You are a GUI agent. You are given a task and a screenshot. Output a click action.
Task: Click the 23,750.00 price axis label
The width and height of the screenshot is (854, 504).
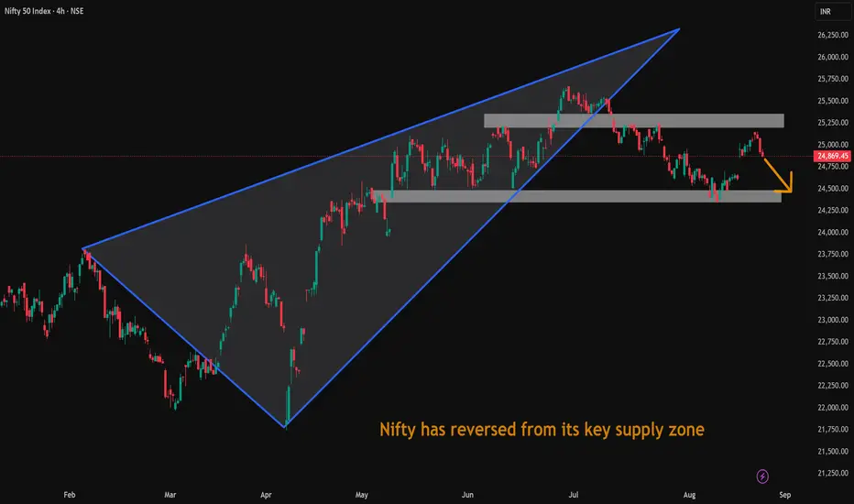pos(833,254)
